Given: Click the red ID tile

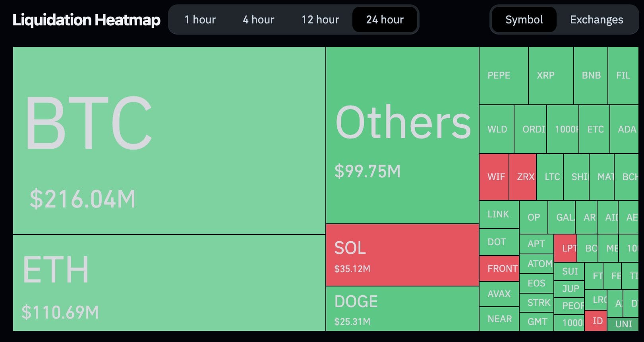Looking at the screenshot, I should [x=596, y=321].
